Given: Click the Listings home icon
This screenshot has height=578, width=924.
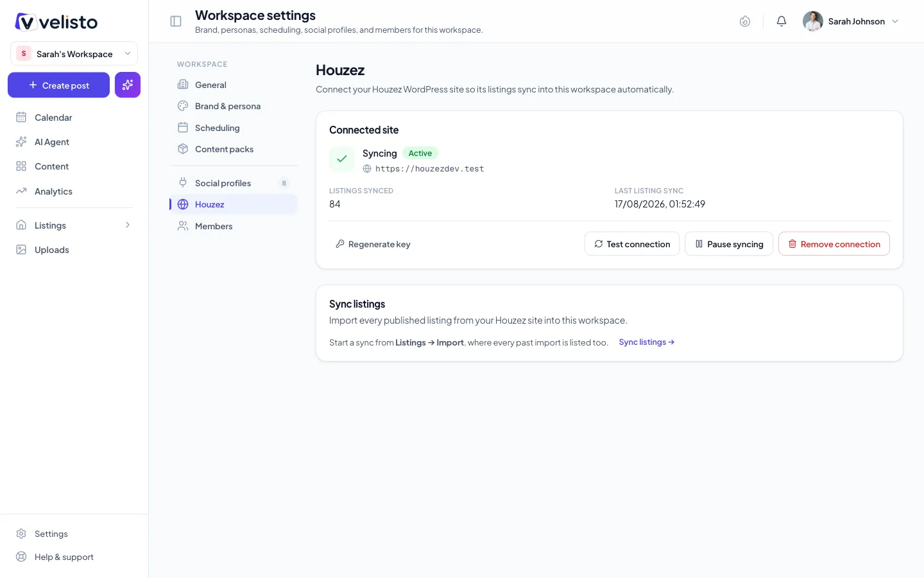Looking at the screenshot, I should [x=21, y=225].
